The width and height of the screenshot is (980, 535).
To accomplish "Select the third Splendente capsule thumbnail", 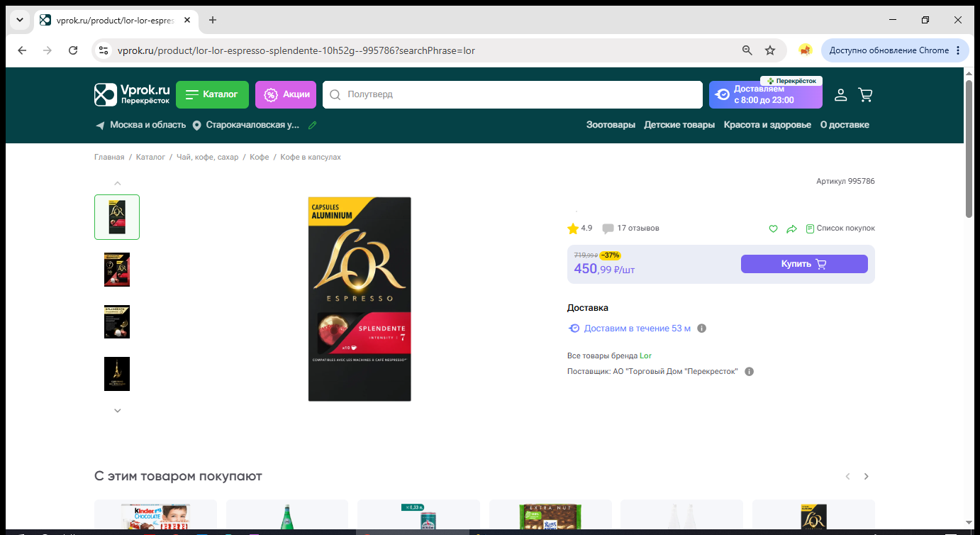I will (x=117, y=321).
